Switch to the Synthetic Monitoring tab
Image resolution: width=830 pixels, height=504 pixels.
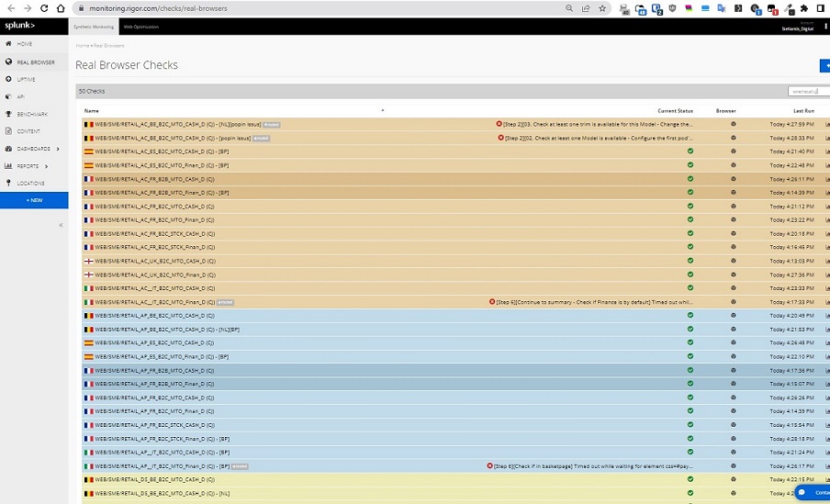(x=94, y=27)
